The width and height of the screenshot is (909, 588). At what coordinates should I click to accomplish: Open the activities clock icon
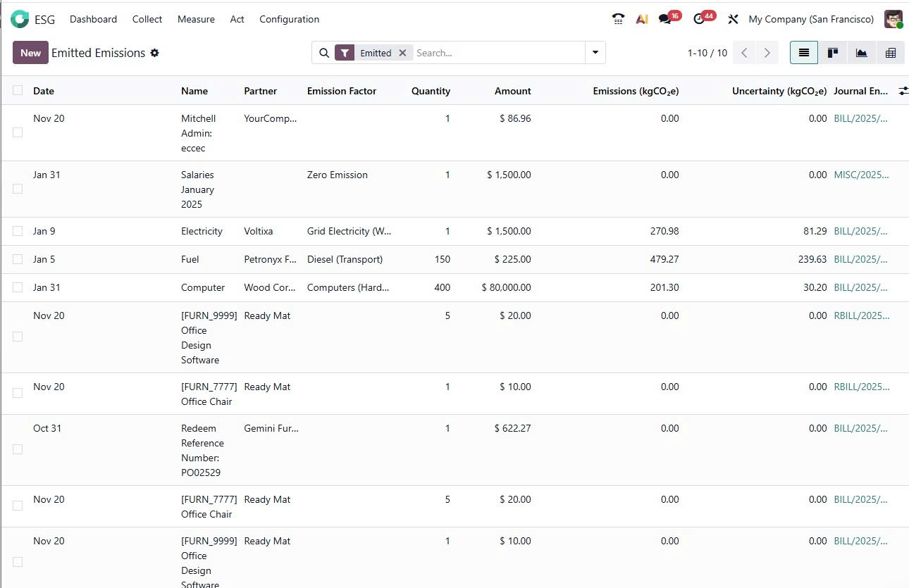[x=699, y=19]
